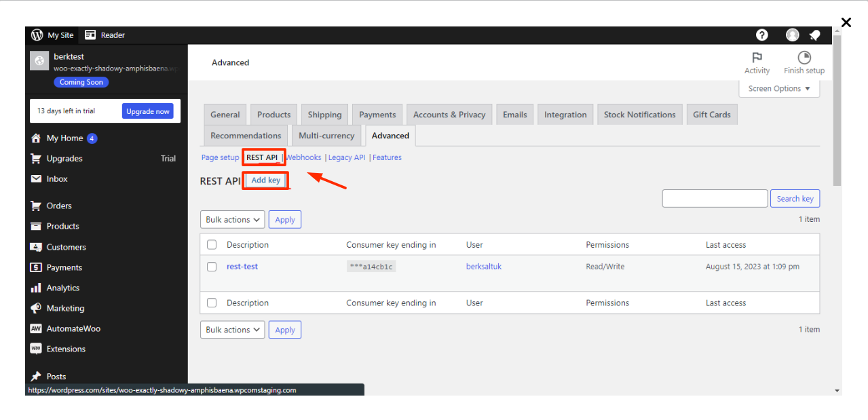Open the rest-test key description link
Image resolution: width=868 pixels, height=420 pixels.
pyautogui.click(x=242, y=267)
